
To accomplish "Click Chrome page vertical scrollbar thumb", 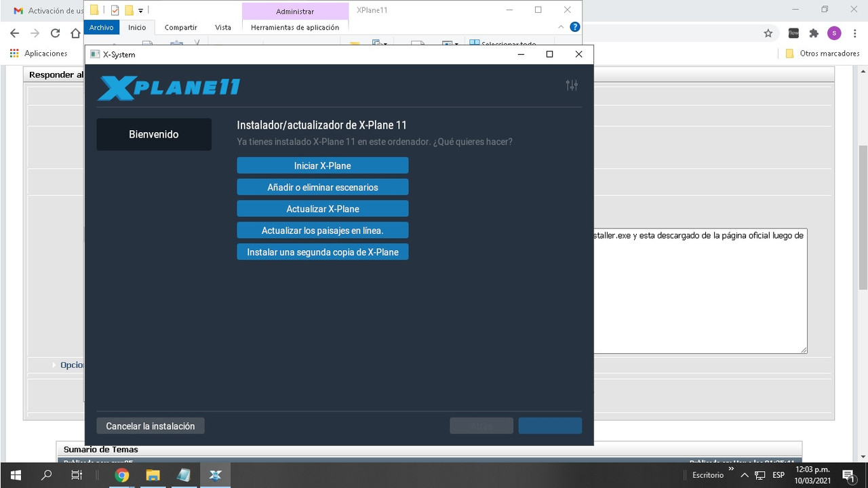I will pos(863,217).
